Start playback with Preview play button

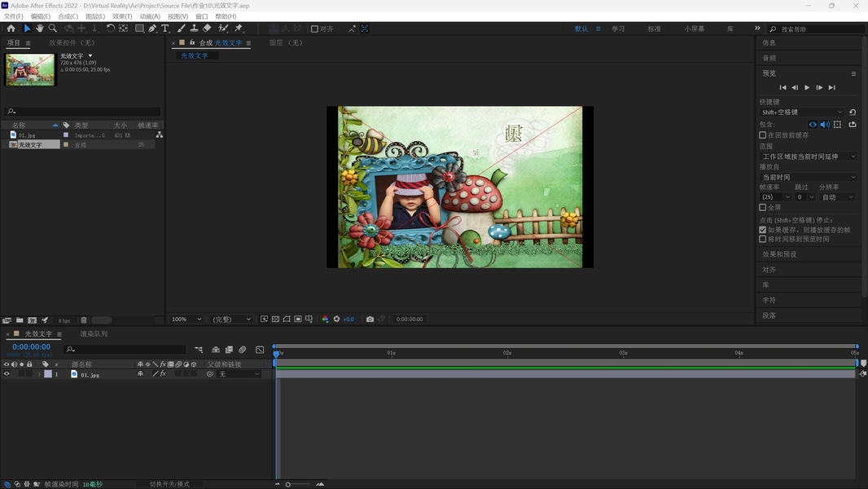807,87
